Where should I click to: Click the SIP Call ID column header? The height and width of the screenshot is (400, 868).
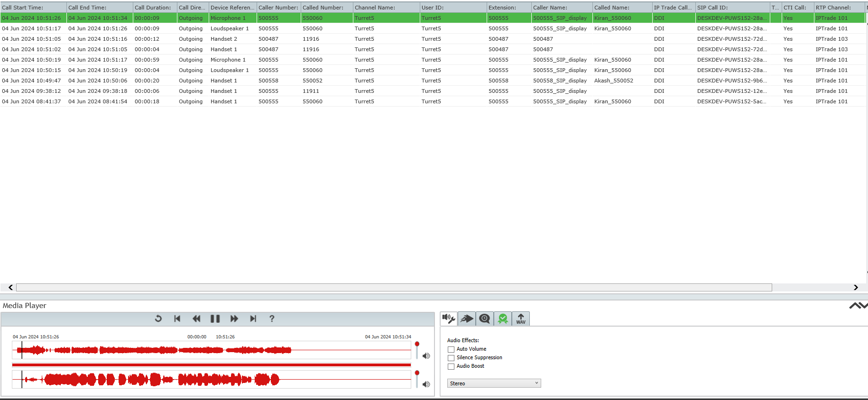point(733,8)
